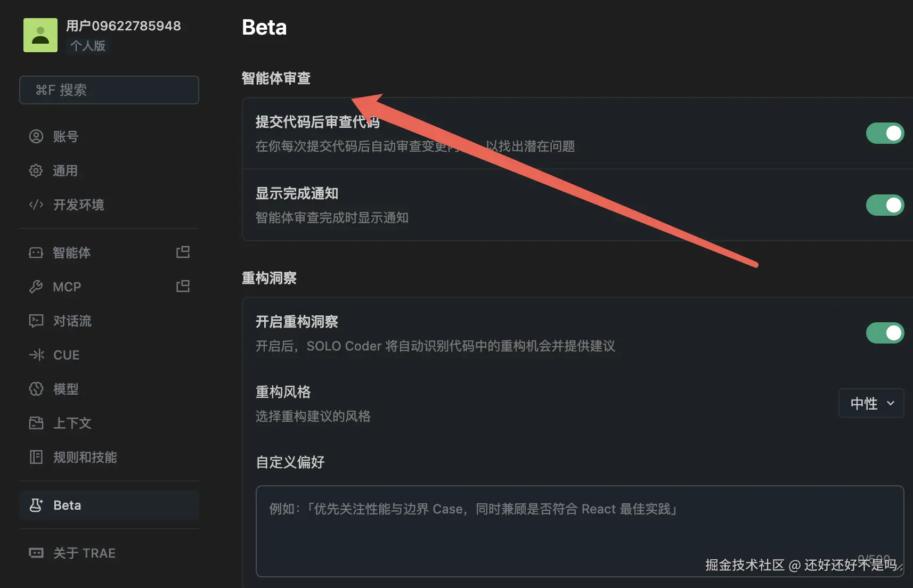Select 规则和技能 in sidebar
The image size is (913, 588).
pos(85,458)
